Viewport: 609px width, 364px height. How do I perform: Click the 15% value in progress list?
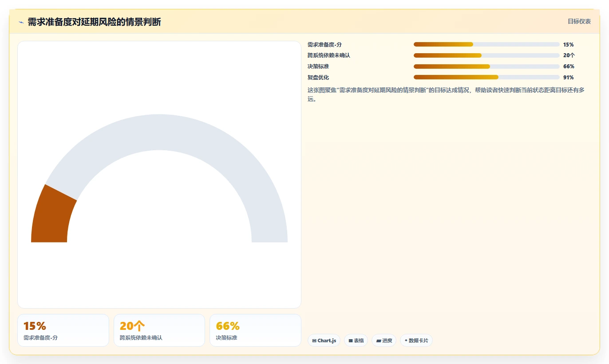click(x=569, y=45)
